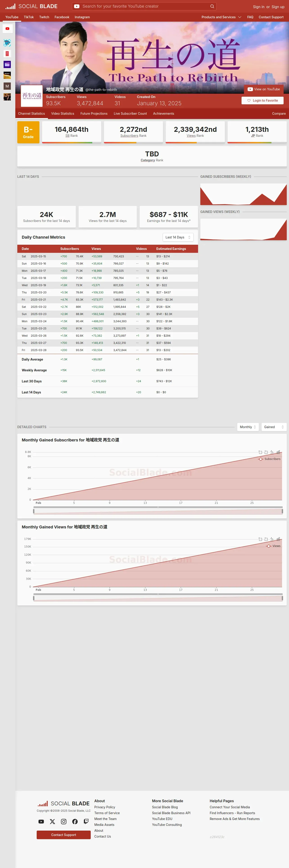Focus the YouTube creator search field

click(x=145, y=6)
